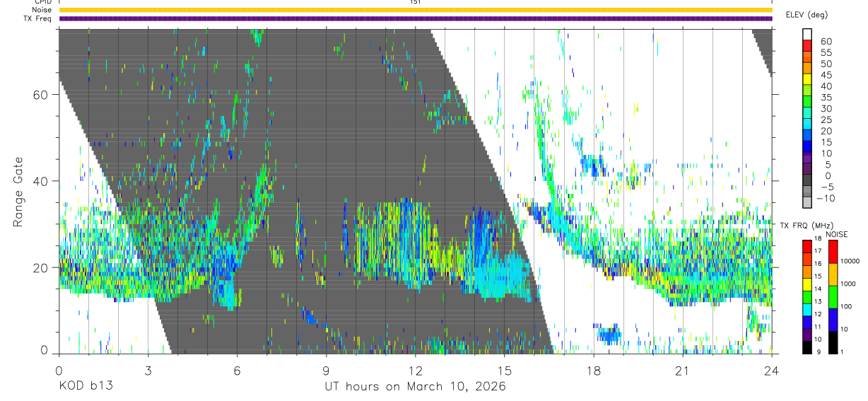The width and height of the screenshot is (868, 401).
Task: Click the '40' tick on Range Gate axis
Action: point(41,181)
